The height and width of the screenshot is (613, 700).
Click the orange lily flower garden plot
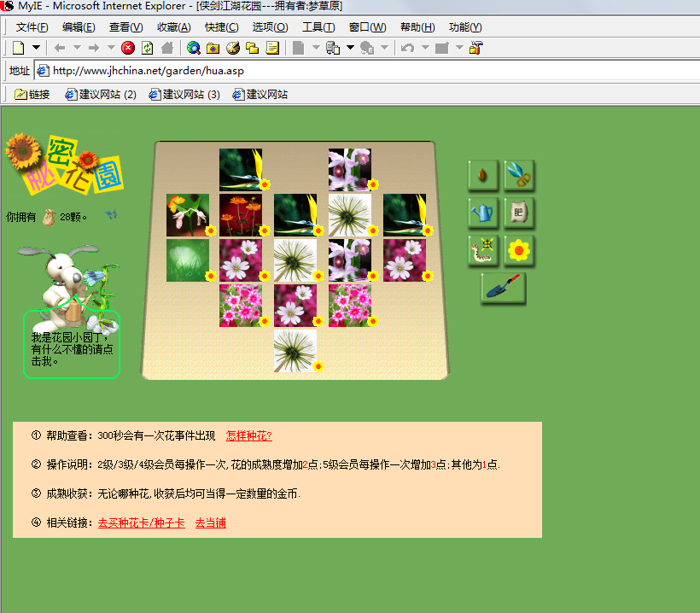point(188,215)
